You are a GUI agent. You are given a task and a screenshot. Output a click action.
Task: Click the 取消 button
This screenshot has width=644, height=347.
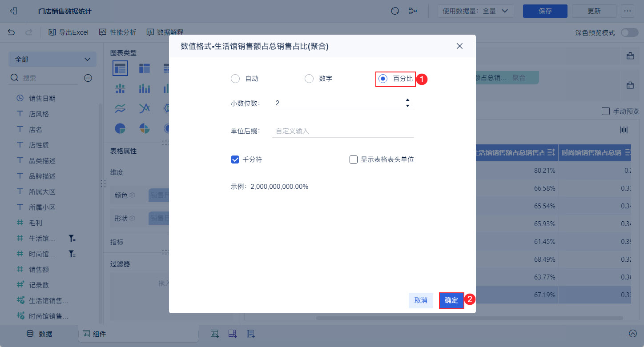(x=421, y=300)
